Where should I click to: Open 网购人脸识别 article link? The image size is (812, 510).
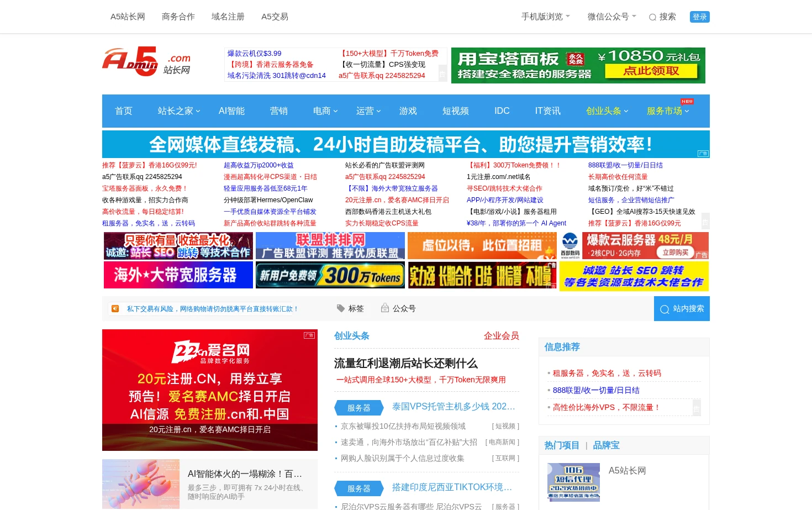tap(402, 459)
